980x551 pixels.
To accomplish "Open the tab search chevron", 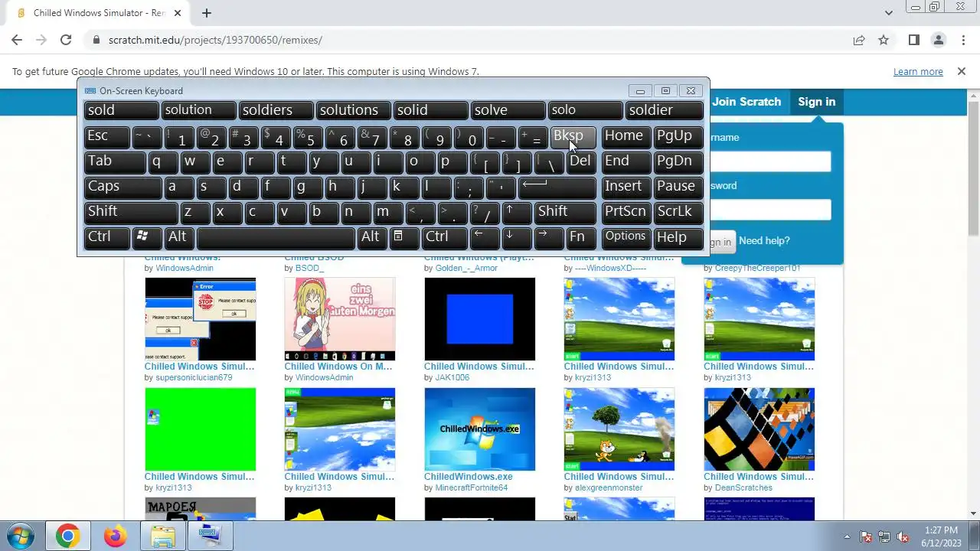I will 888,13.
